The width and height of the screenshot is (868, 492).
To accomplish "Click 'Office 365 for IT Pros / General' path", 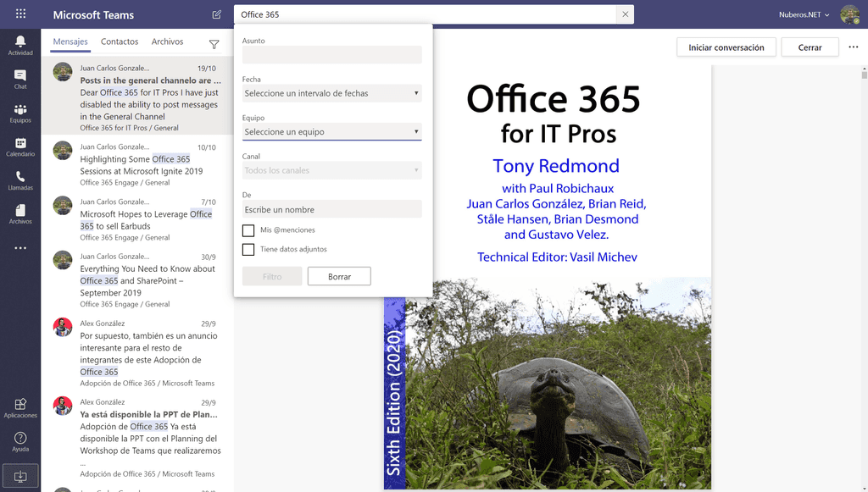I will click(129, 128).
